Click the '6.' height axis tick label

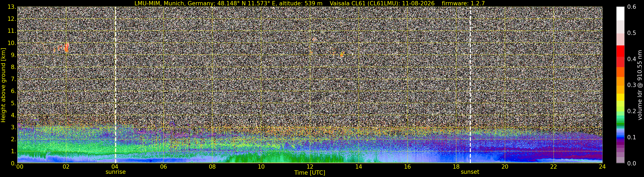(x=13, y=91)
